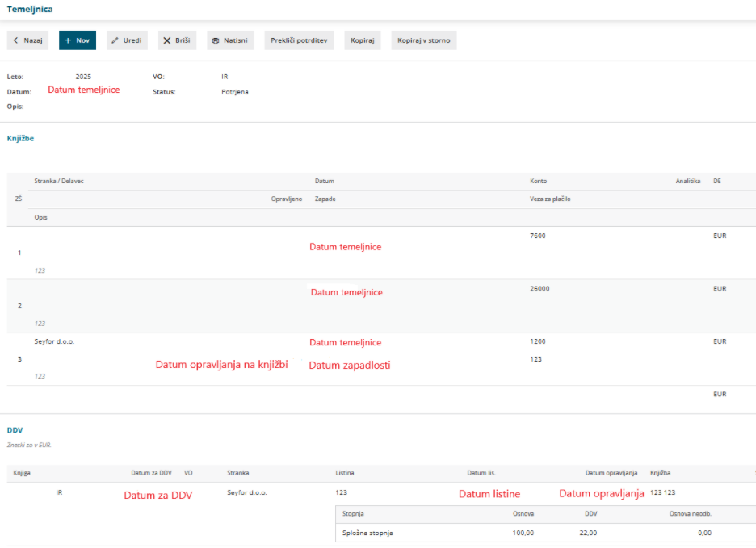The height and width of the screenshot is (548, 756).
Task: Click konto value 1200
Action: coord(538,341)
